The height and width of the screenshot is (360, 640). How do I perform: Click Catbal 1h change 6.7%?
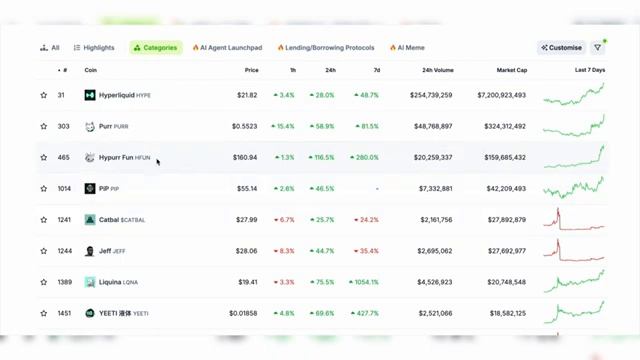click(284, 220)
